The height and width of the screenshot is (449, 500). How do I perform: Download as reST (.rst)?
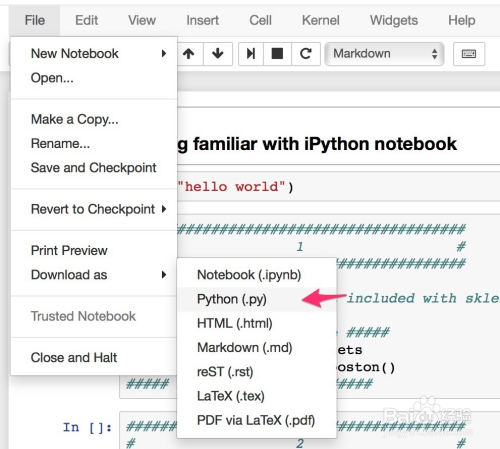(x=257, y=372)
